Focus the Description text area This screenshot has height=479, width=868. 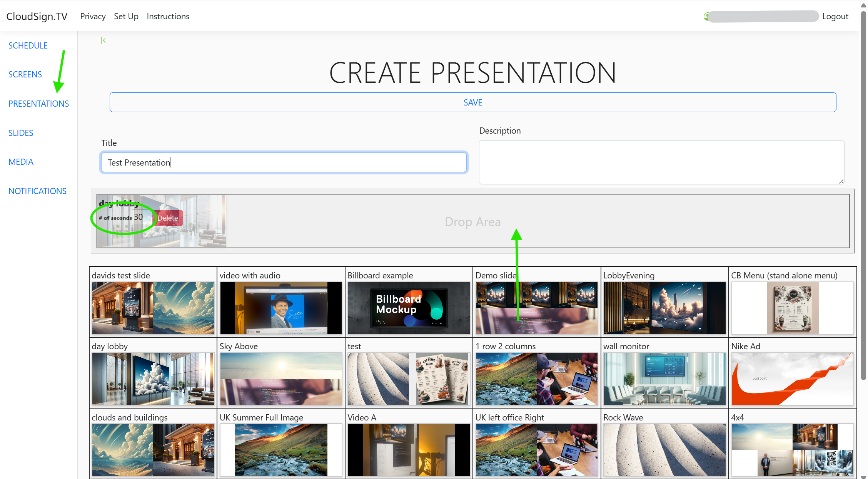click(661, 162)
